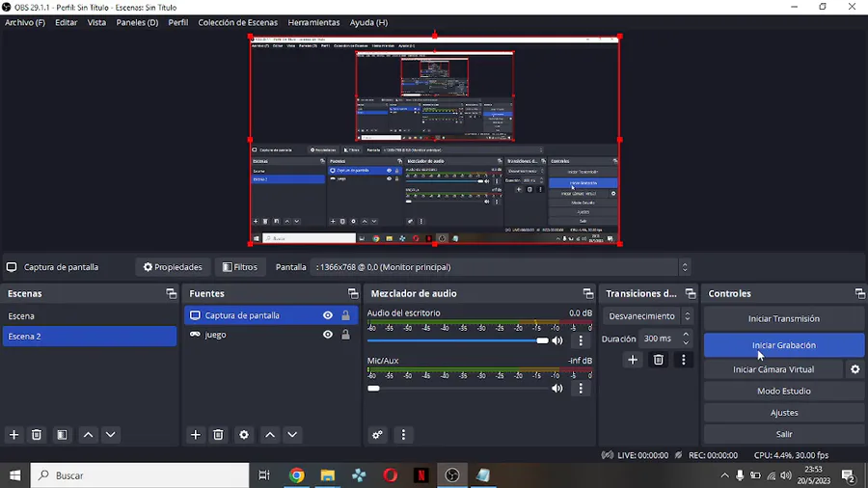The image size is (868, 488).
Task: Open Desvanecimiento transition dropdown
Action: pyautogui.click(x=648, y=316)
